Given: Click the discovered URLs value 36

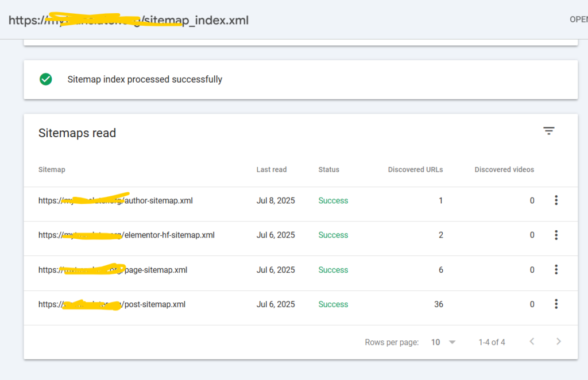Looking at the screenshot, I should tap(439, 304).
